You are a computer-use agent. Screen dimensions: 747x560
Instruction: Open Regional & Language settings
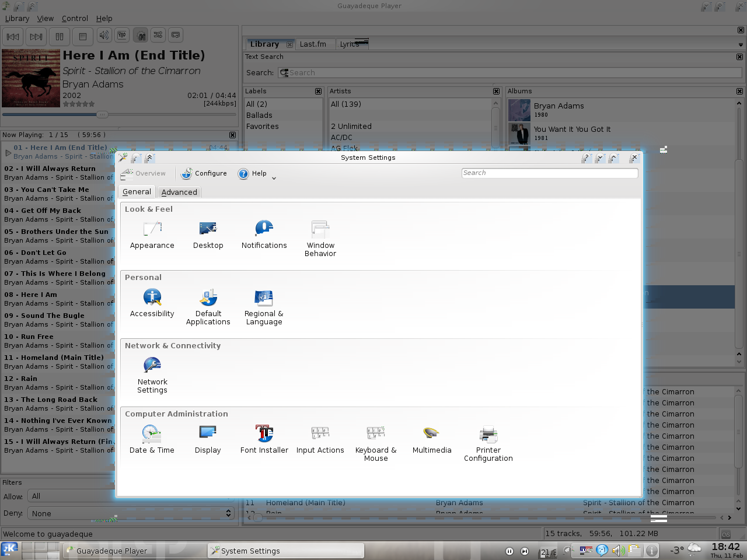click(264, 307)
